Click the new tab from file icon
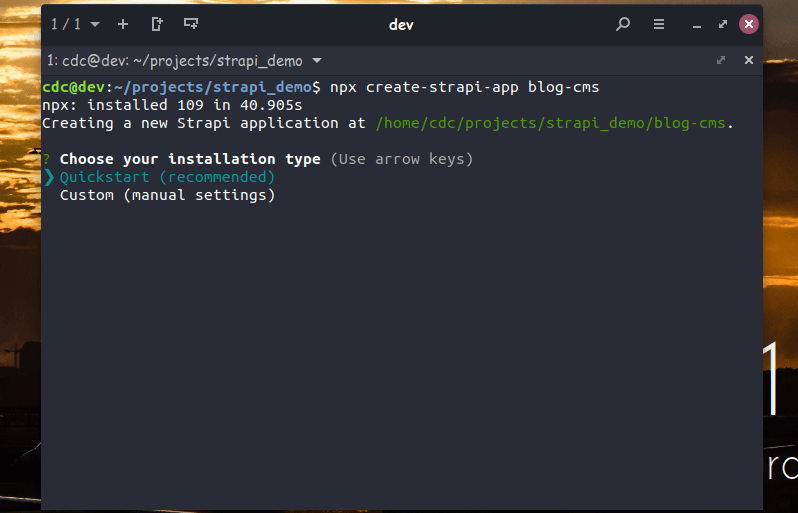The height and width of the screenshot is (513, 798). pyautogui.click(x=157, y=24)
